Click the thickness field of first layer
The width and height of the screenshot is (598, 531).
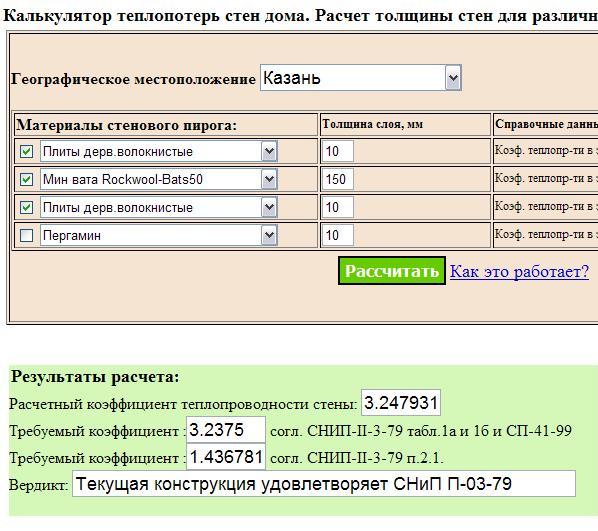point(338,151)
